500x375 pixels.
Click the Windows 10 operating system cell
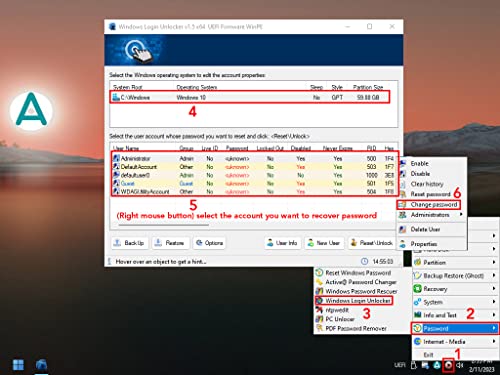191,97
